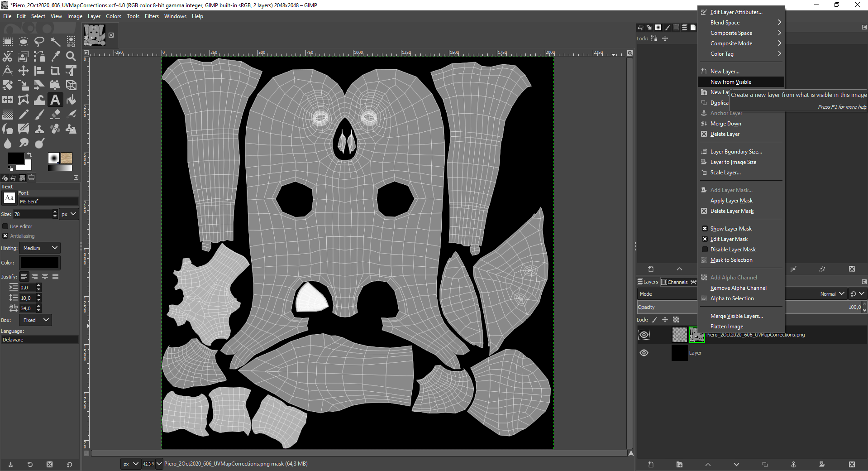Switch to the Channels tab
This screenshot has width=868, height=471.
pyautogui.click(x=674, y=282)
